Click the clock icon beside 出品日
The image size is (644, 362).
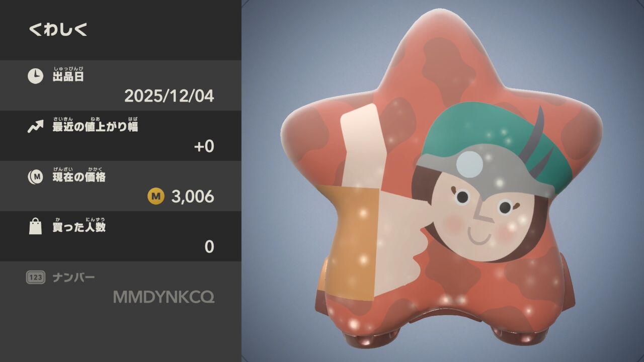pos(35,76)
